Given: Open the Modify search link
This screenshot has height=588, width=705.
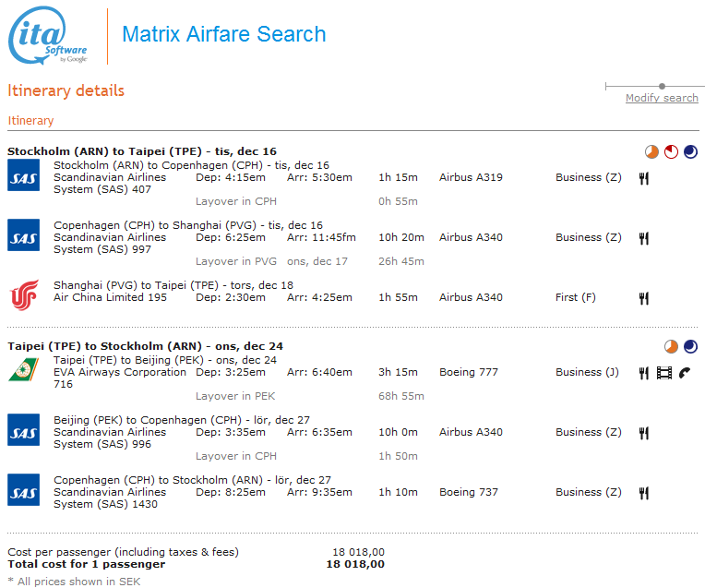Looking at the screenshot, I should tap(662, 98).
